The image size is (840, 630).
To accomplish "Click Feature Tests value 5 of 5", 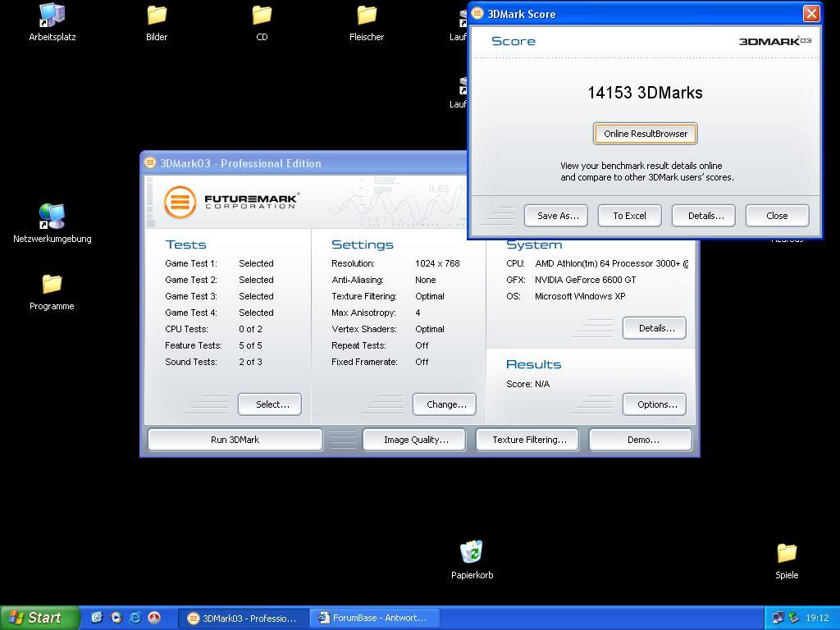I will pos(250,345).
